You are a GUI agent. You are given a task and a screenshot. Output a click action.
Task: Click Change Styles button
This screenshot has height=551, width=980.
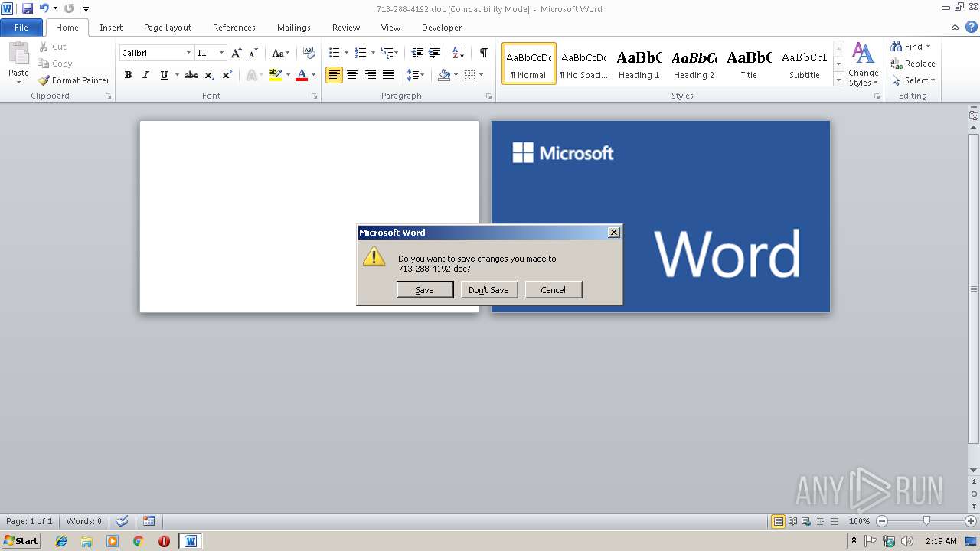(x=864, y=64)
